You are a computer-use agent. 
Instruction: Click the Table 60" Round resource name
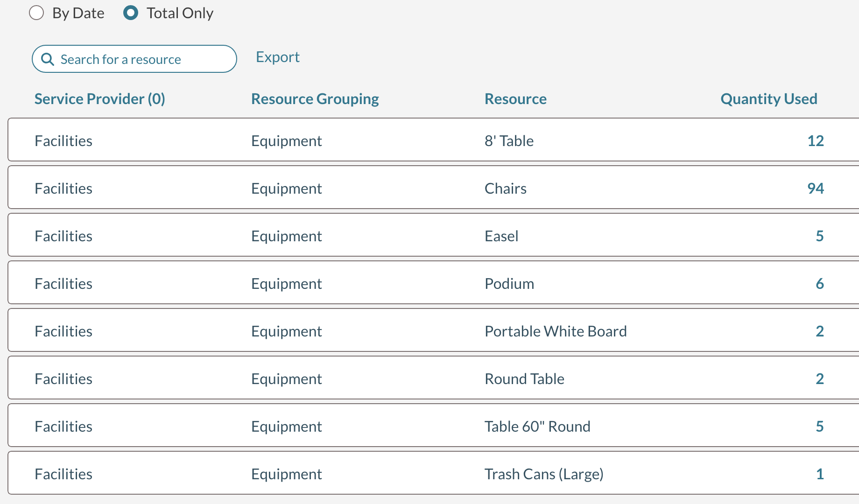point(537,426)
